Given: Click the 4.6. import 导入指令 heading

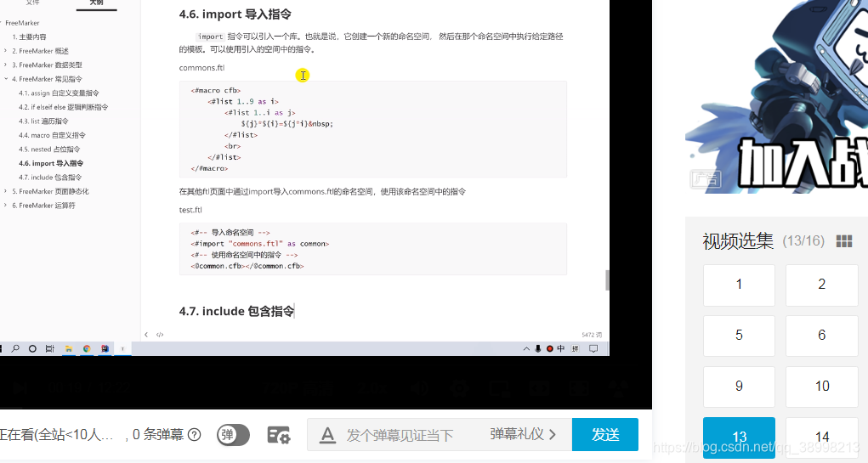Looking at the screenshot, I should (235, 14).
